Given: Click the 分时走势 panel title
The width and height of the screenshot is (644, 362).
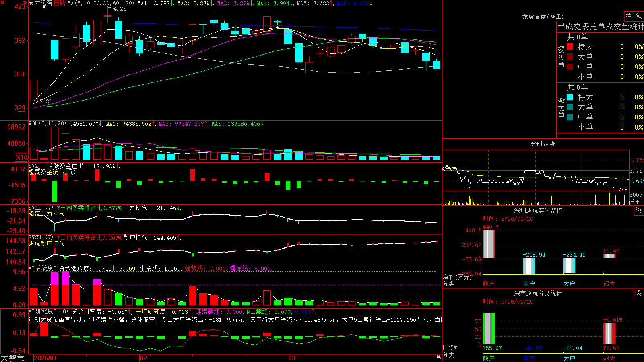Looking at the screenshot, I should (x=543, y=144).
